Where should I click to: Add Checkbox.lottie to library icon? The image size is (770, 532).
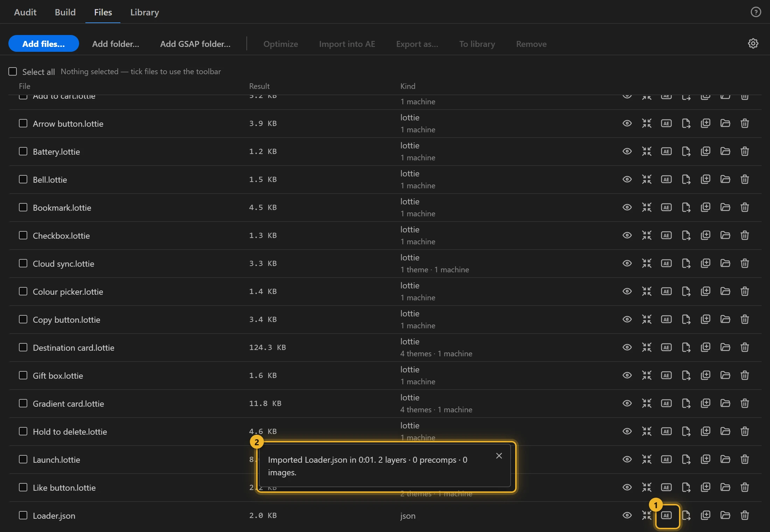(x=706, y=235)
